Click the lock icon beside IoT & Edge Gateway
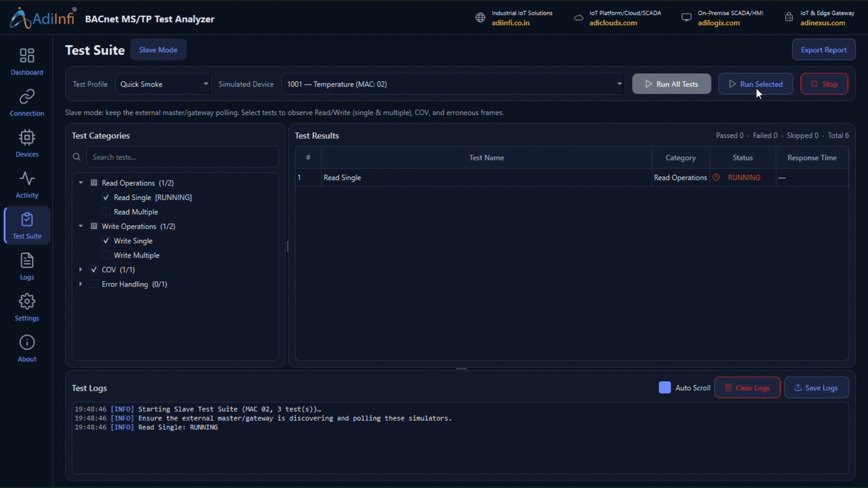 789,18
